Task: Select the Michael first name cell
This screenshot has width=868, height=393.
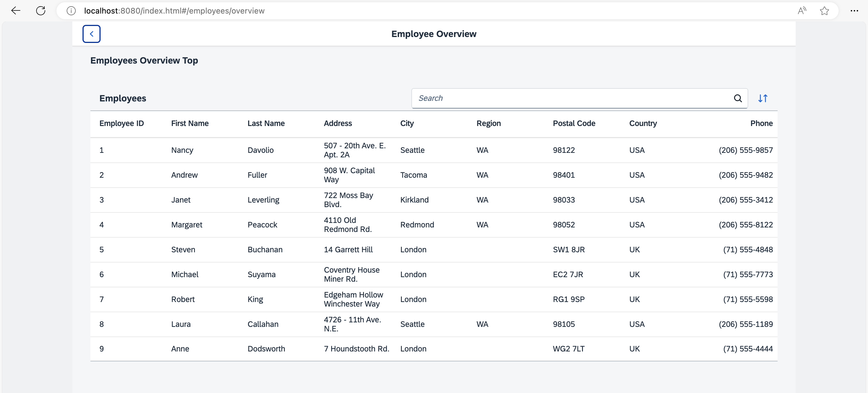Action: [185, 275]
